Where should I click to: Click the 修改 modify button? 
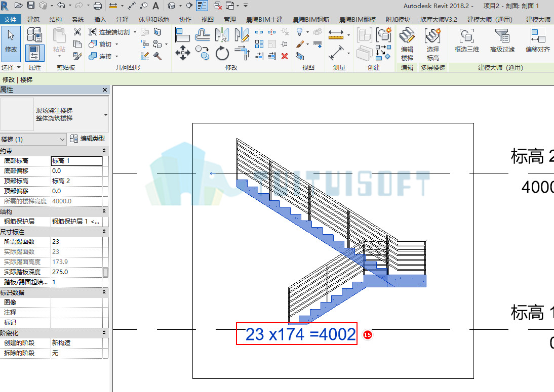(x=11, y=43)
